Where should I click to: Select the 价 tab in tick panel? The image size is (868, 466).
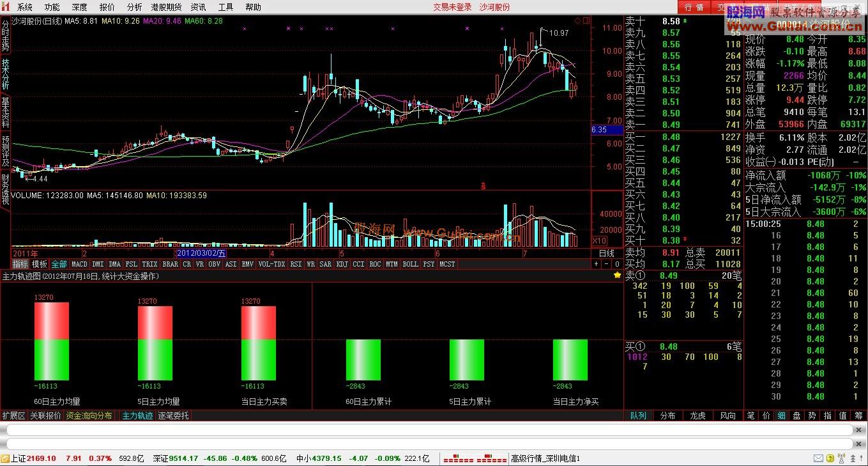click(766, 416)
